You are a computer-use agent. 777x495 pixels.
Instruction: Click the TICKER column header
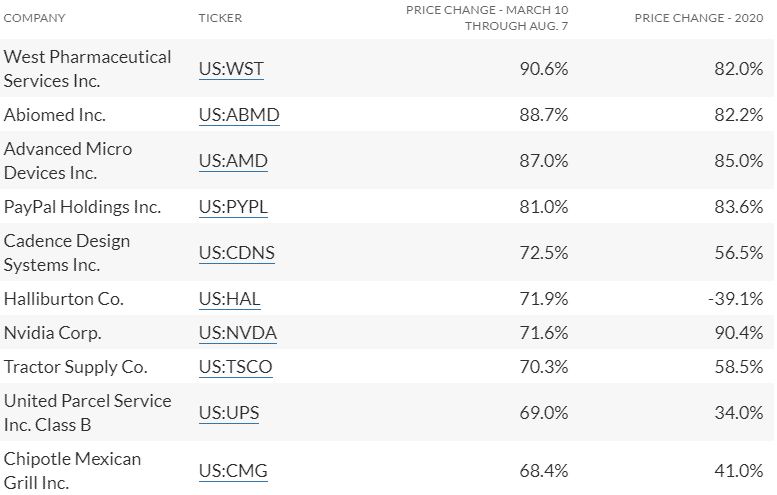tap(220, 18)
